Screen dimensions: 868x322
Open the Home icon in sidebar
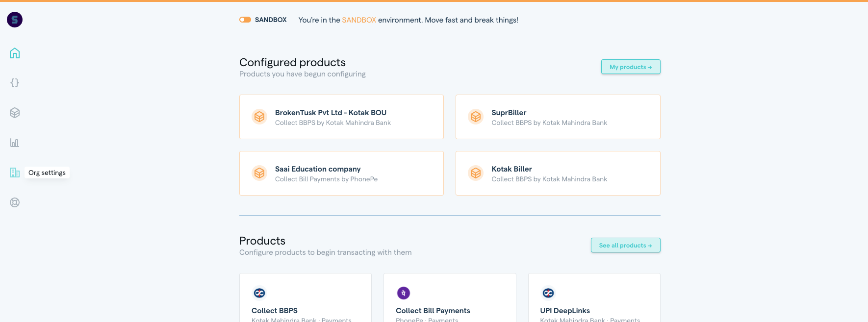click(x=15, y=53)
